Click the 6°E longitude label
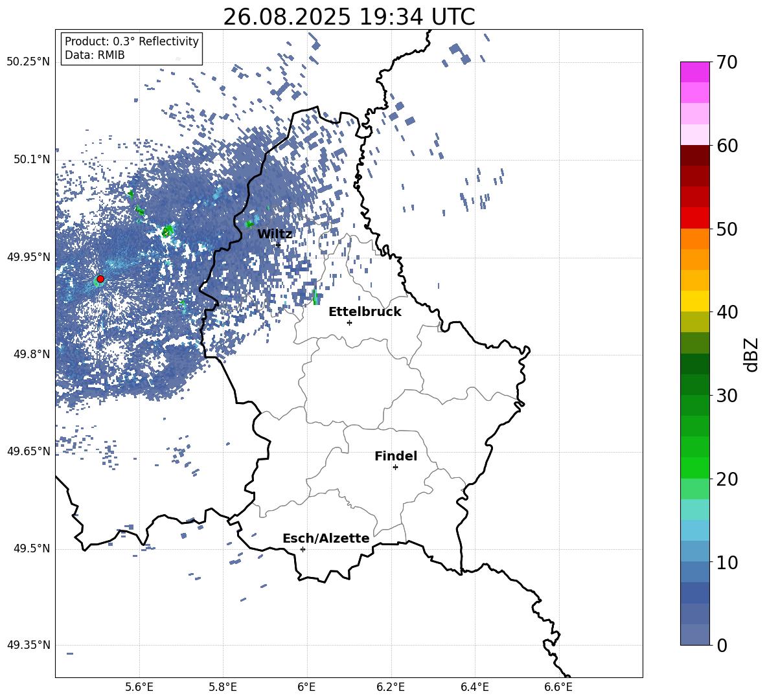This screenshot has width=767, height=700. (x=306, y=687)
